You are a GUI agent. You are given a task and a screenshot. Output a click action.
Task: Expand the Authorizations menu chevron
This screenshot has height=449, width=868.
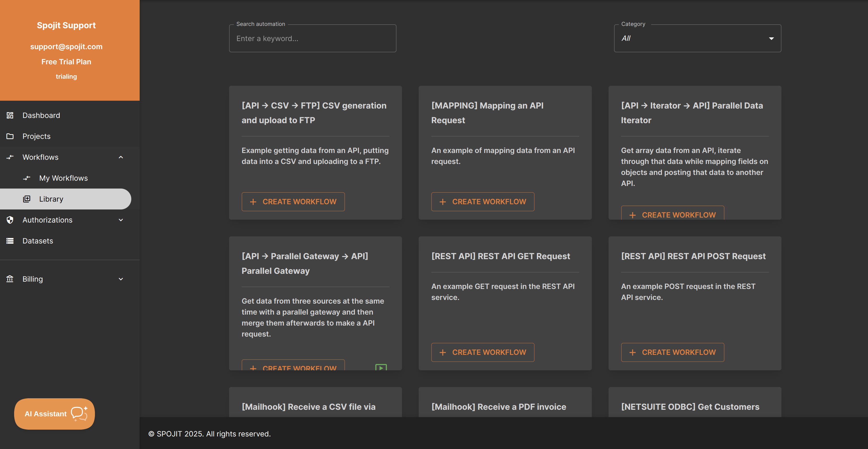click(x=121, y=220)
